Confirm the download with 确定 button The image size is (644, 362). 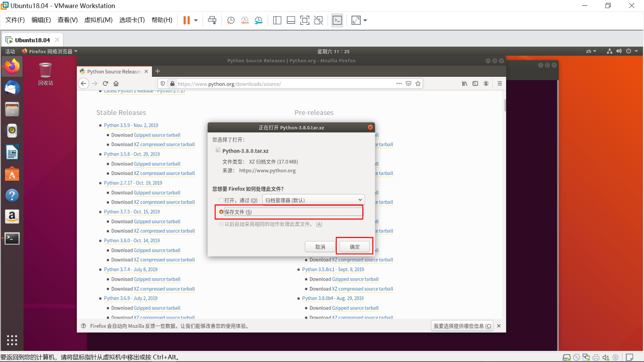[x=354, y=247]
